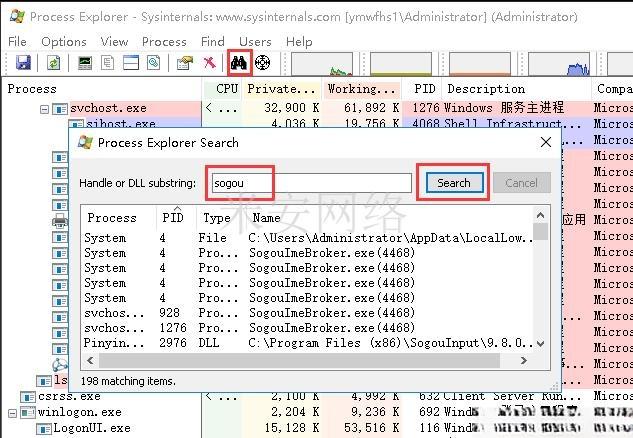Click the DLL/handle view toolbar icon
This screenshot has width=633, height=438.
[x=153, y=63]
